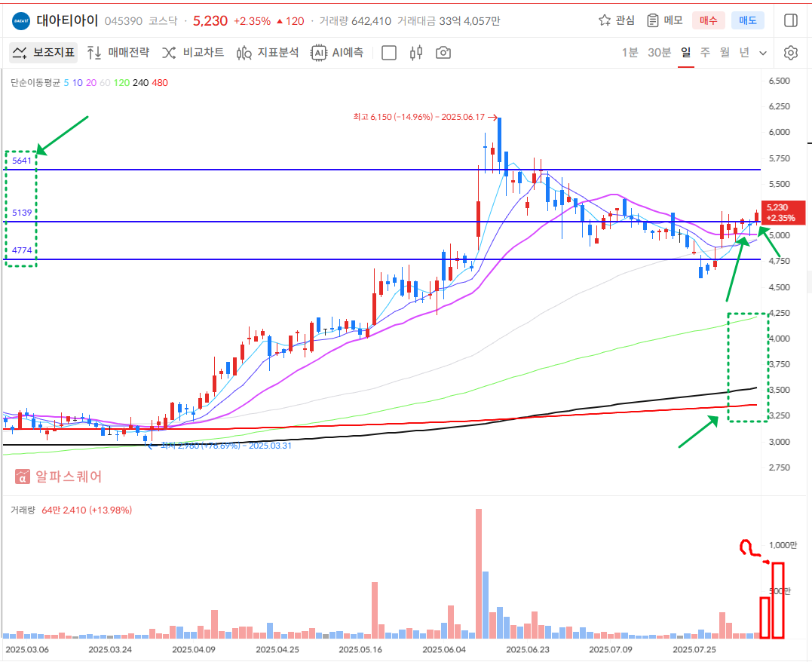The width and height of the screenshot is (812, 662).
Task: Click the stock code 045390
Action: (123, 21)
